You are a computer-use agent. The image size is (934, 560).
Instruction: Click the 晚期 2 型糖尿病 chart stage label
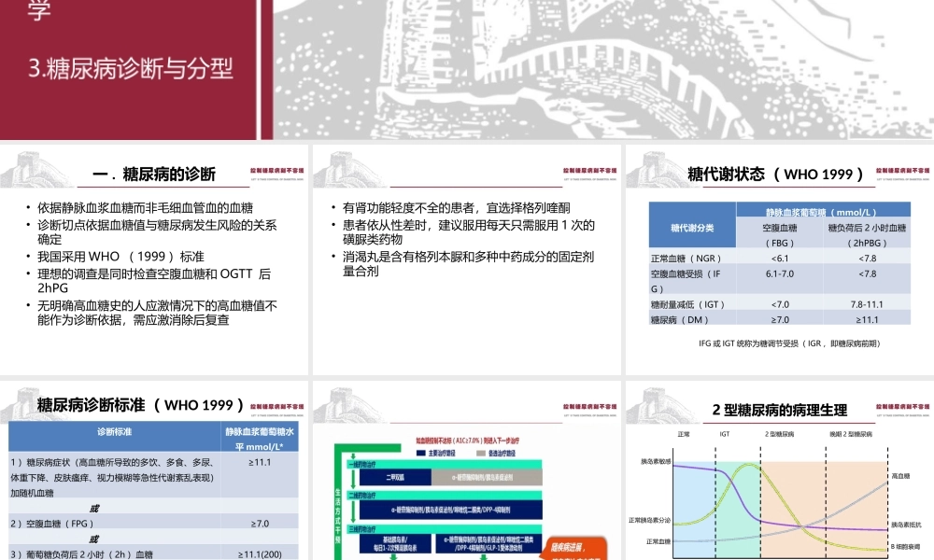[849, 433]
